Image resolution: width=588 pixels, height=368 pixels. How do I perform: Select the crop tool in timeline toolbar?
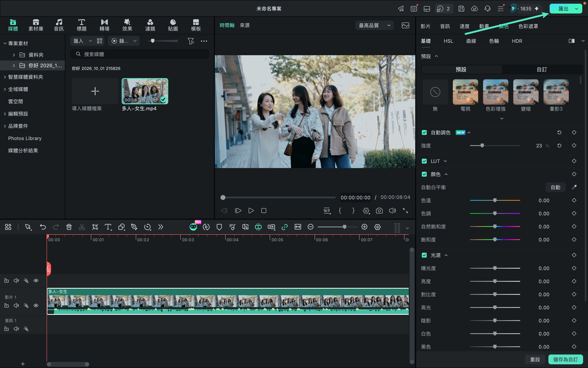[95, 227]
